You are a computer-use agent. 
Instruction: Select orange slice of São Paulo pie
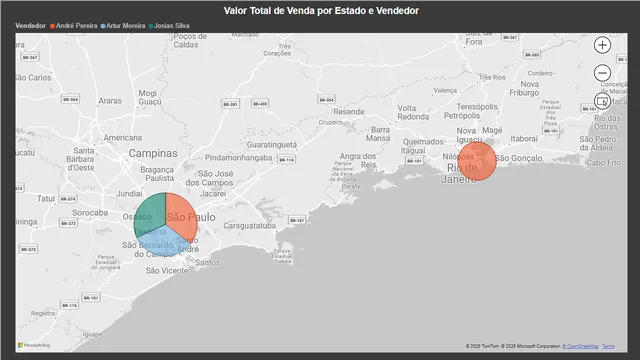[182, 216]
